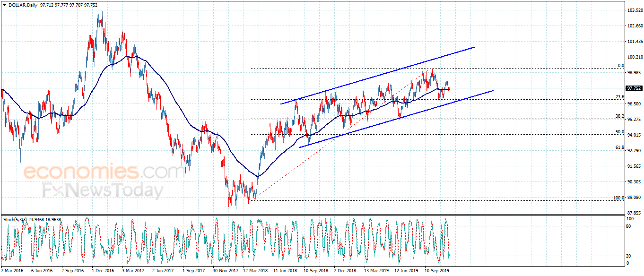Select the 38.2 Fibonacci retracement label
Screen dimensions: 644x276
[619, 116]
